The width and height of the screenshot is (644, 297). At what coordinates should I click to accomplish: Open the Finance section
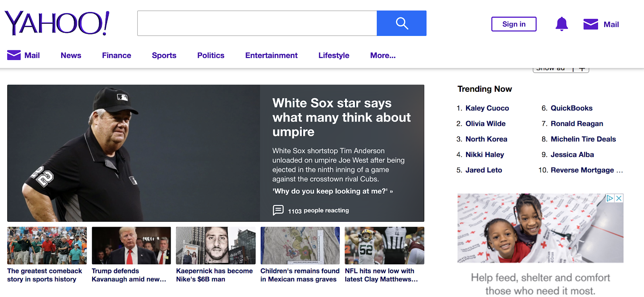(x=117, y=56)
